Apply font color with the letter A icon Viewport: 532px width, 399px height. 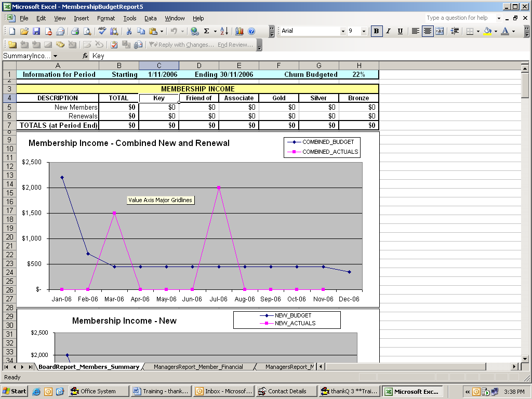click(505, 31)
